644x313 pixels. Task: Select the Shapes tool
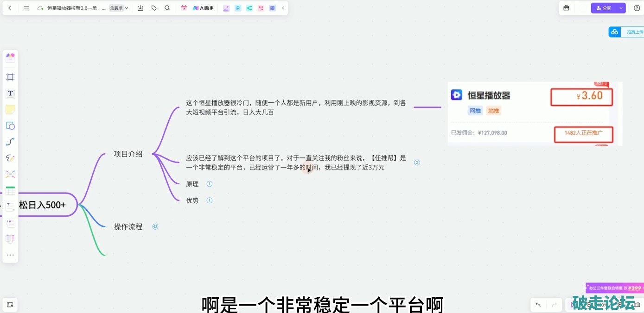[x=10, y=126]
